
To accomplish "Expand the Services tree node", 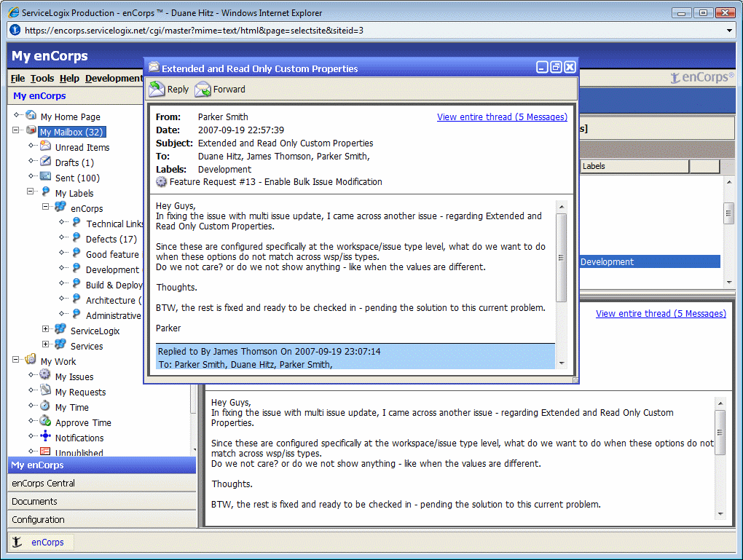I will click(x=45, y=344).
